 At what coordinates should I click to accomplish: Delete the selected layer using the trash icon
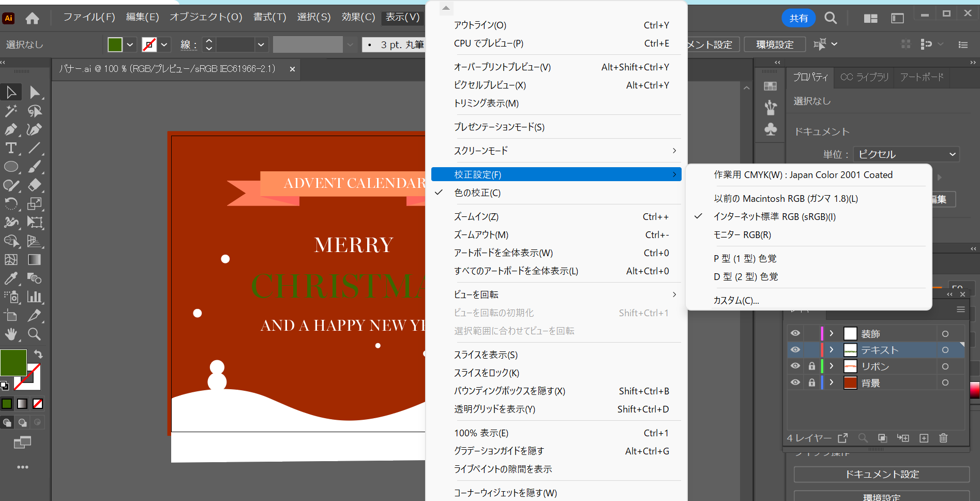click(x=943, y=438)
